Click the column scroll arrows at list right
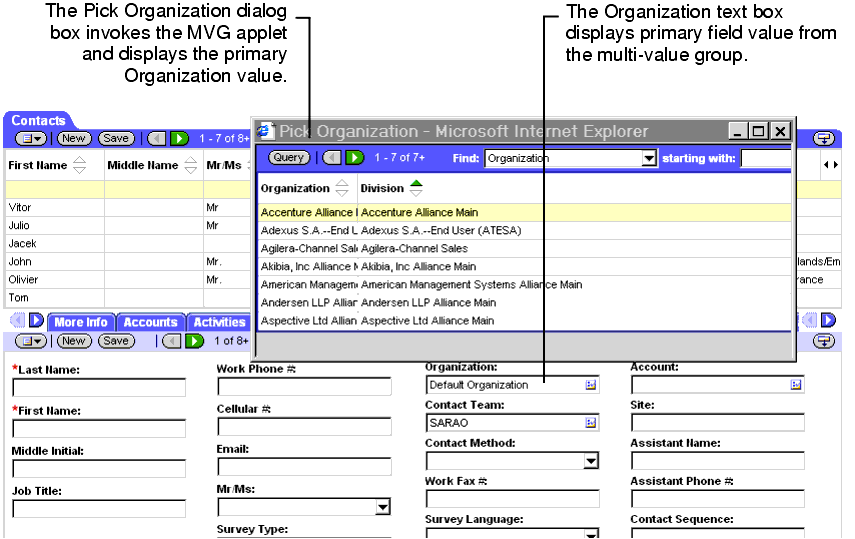Screen dimensions: 855x539 831,164
